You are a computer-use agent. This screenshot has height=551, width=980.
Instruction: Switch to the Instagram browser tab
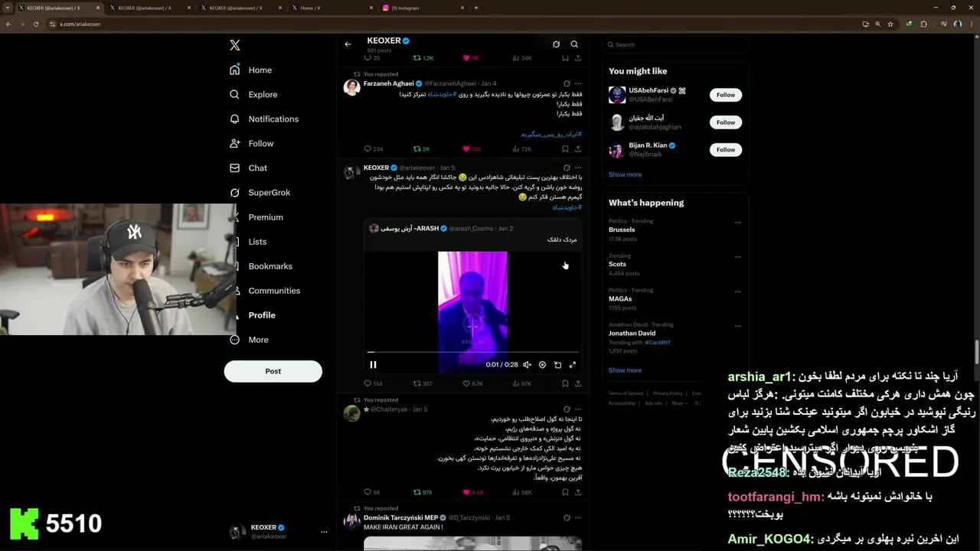[x=423, y=8]
